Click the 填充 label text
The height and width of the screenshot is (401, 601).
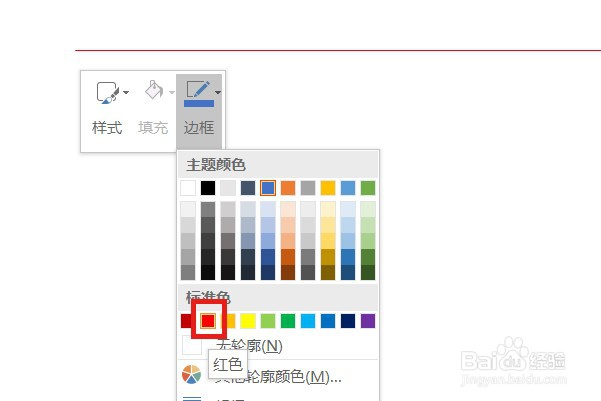tap(153, 128)
